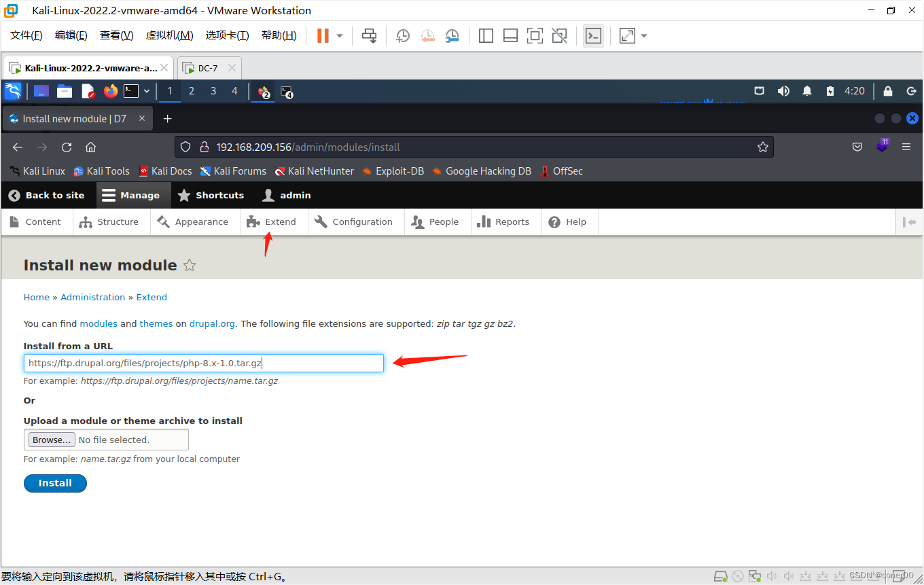Open the Kali applications menu dragon icon
This screenshot has height=585, width=924.
(x=13, y=91)
